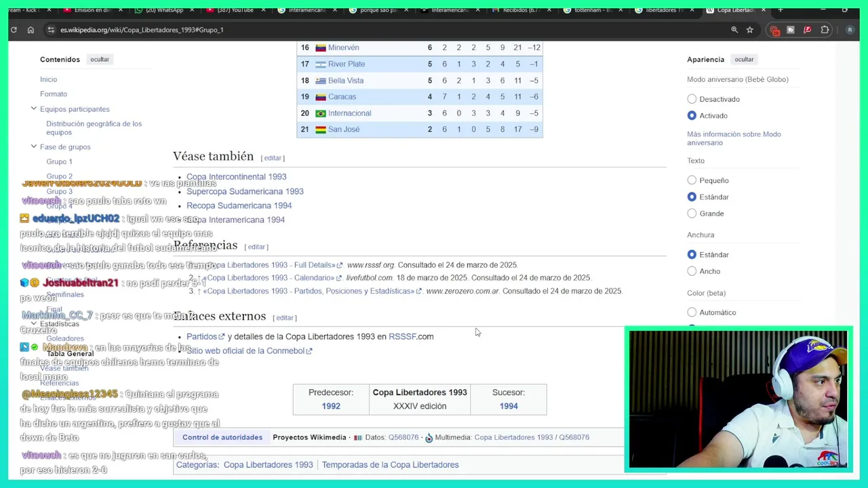Open River Plate team link
Image resolution: width=868 pixels, height=488 pixels.
click(347, 64)
